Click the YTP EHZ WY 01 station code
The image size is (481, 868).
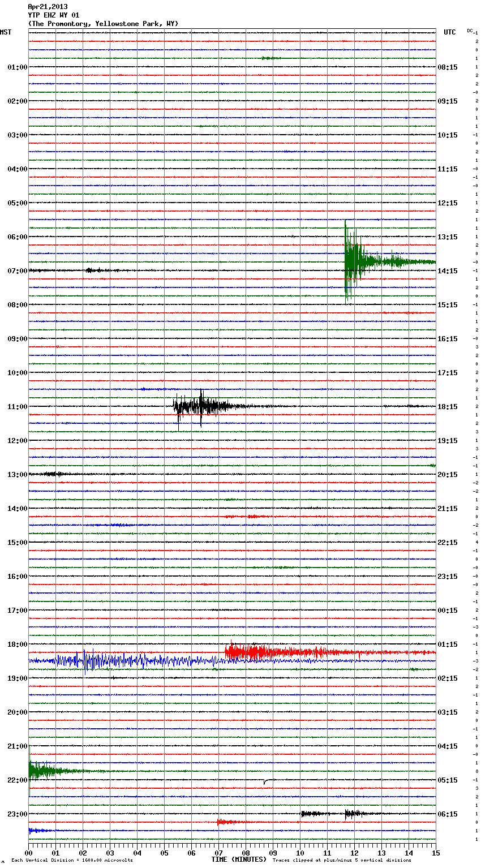(x=54, y=15)
